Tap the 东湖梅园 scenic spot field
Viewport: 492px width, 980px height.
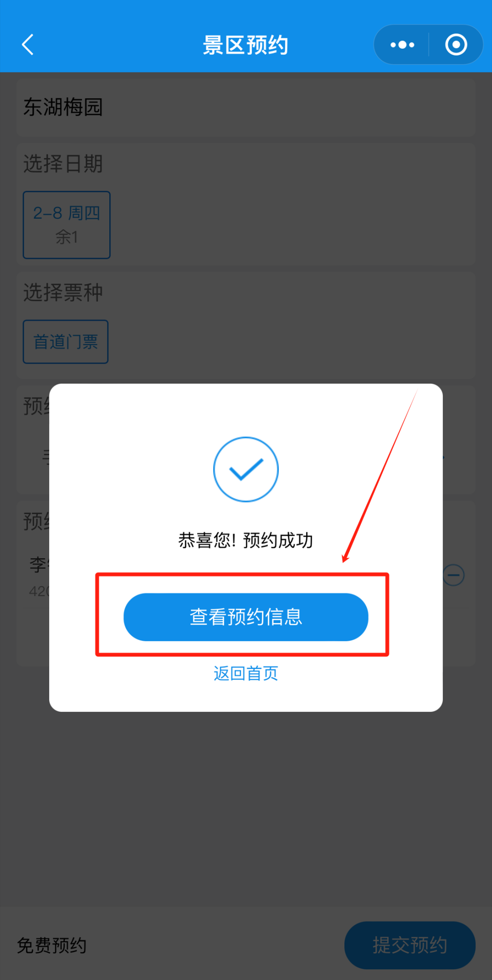[x=246, y=108]
